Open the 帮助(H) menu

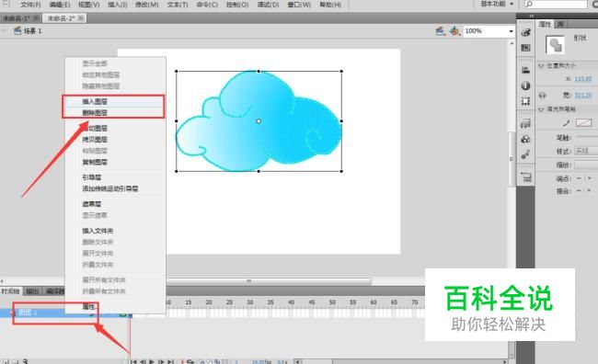(x=330, y=5)
